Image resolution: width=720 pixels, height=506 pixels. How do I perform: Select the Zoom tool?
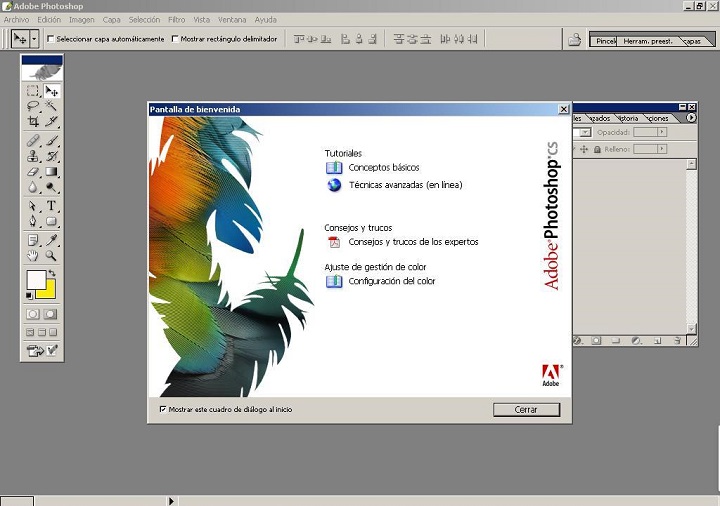pos(51,256)
